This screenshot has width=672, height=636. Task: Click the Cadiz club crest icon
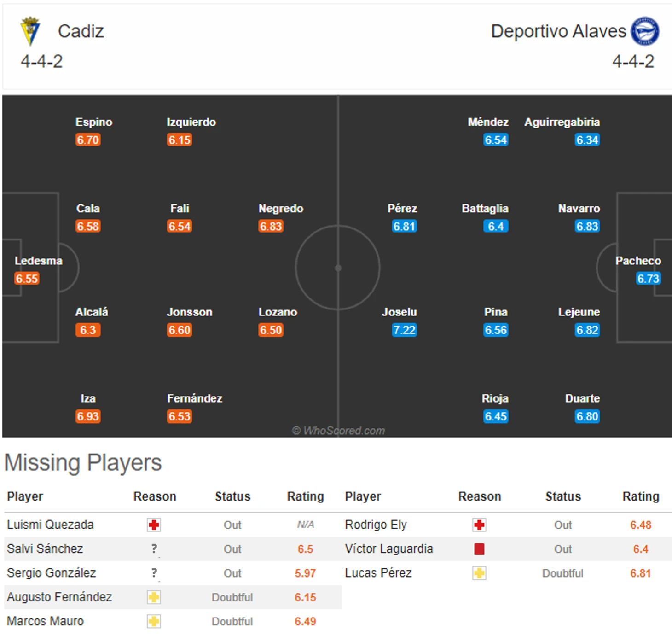(30, 31)
